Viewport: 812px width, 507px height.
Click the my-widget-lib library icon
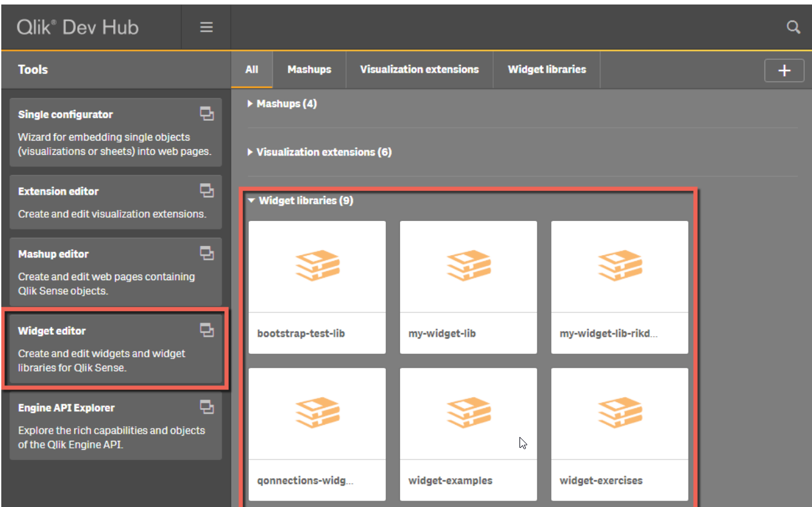(x=468, y=266)
